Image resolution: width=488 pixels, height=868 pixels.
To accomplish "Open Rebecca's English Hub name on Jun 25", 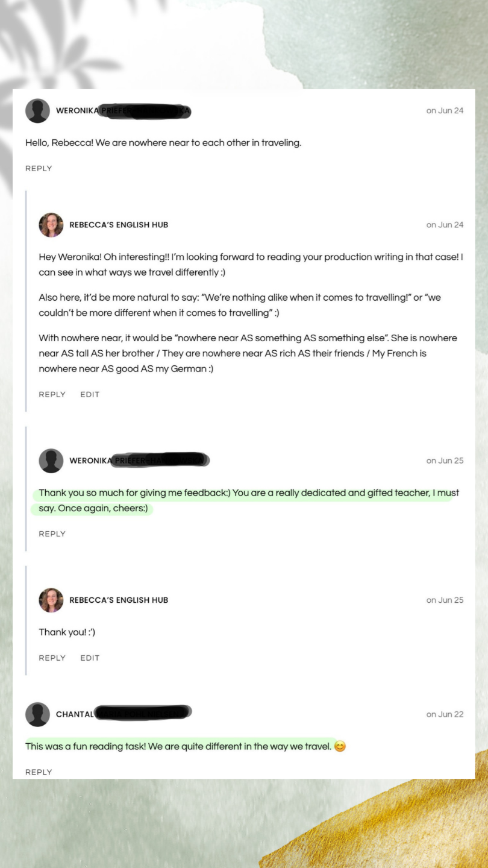I will click(119, 600).
